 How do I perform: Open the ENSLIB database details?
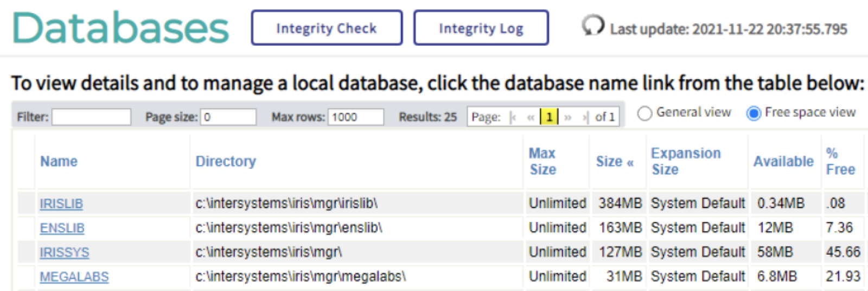pos(62,228)
